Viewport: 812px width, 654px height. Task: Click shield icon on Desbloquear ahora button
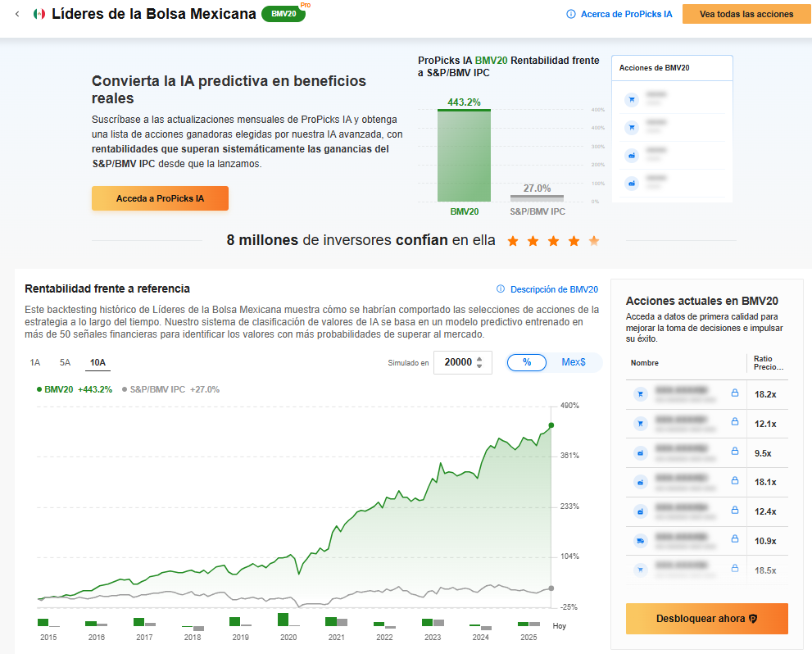(x=754, y=619)
